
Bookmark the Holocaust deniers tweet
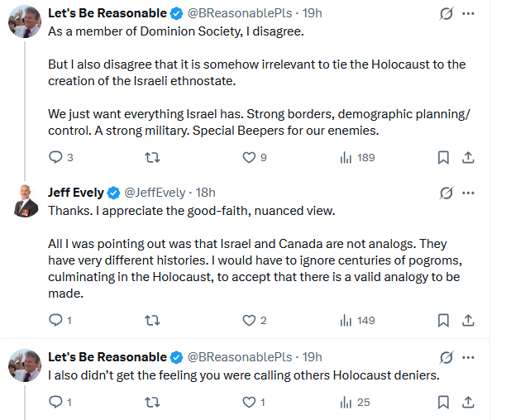tap(443, 403)
